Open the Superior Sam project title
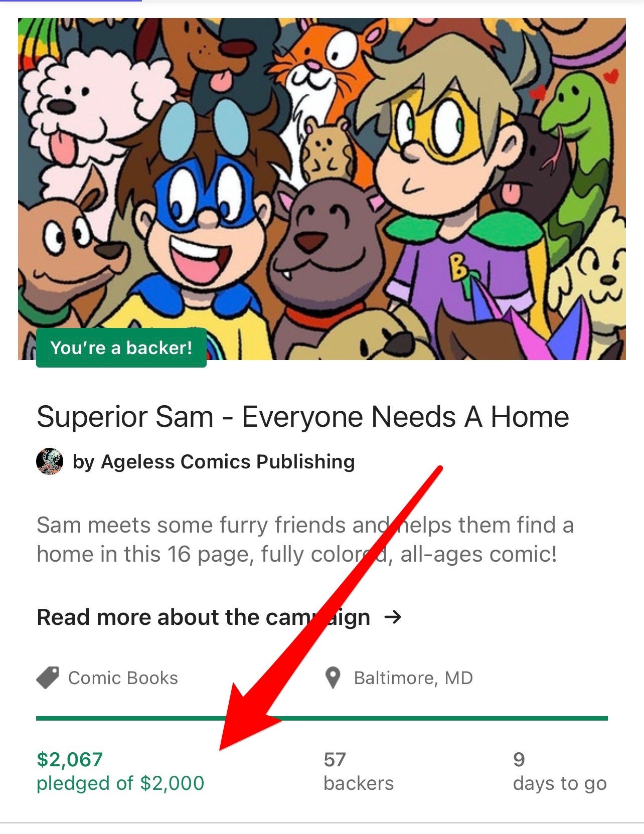This screenshot has height=834, width=644. coord(303,417)
